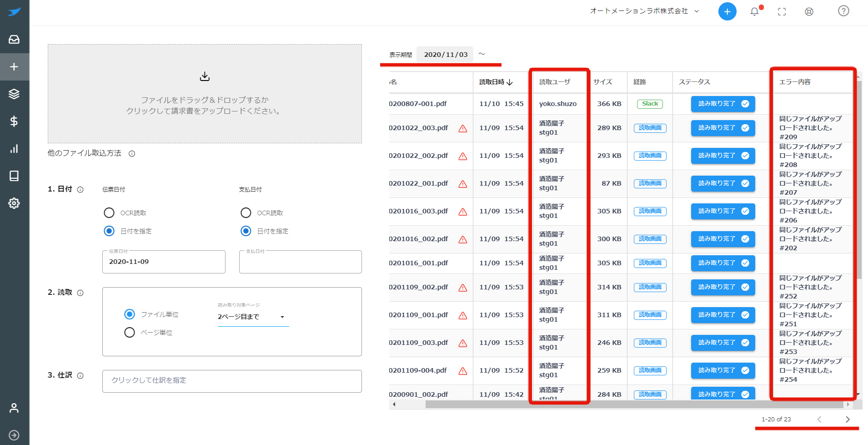Click 読み取り完了 button for 0201016_001.pdf
The width and height of the screenshot is (868, 445).
point(723,263)
